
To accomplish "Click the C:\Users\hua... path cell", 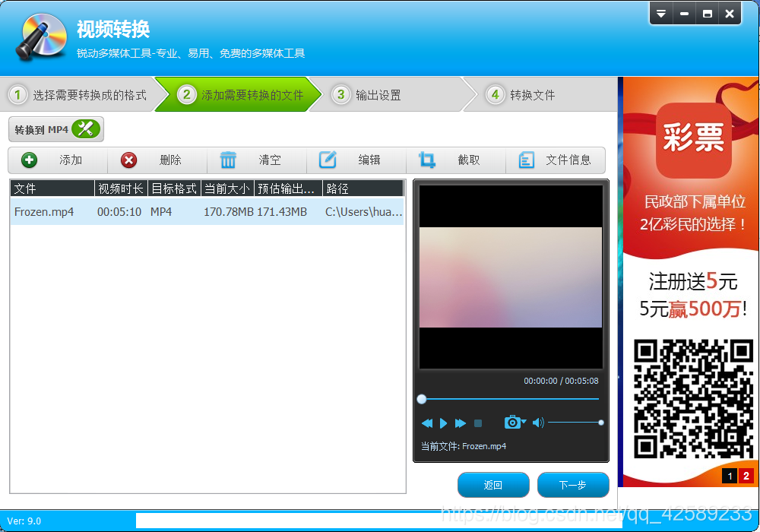I will click(x=363, y=212).
